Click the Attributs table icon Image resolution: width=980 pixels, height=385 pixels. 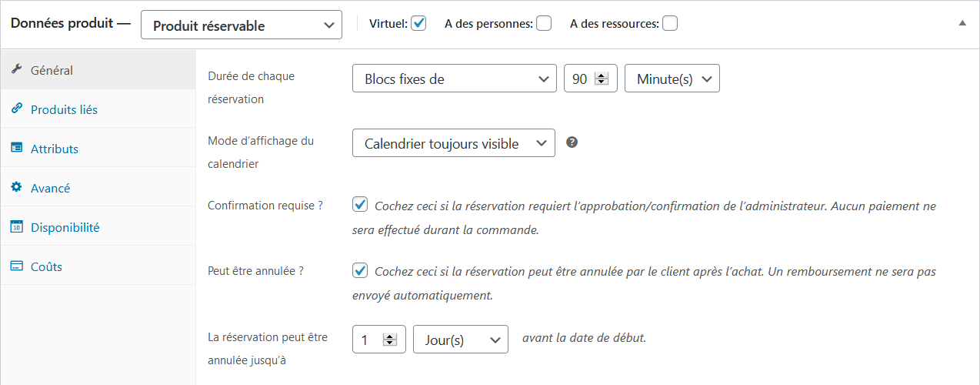pyautogui.click(x=16, y=149)
